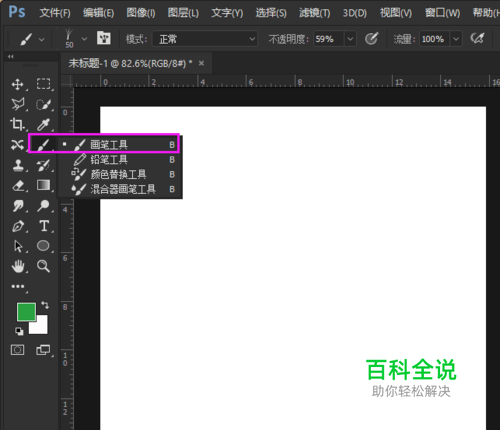Choose 铅笔工具 from the flyout
The width and height of the screenshot is (500, 430).
click(120, 160)
